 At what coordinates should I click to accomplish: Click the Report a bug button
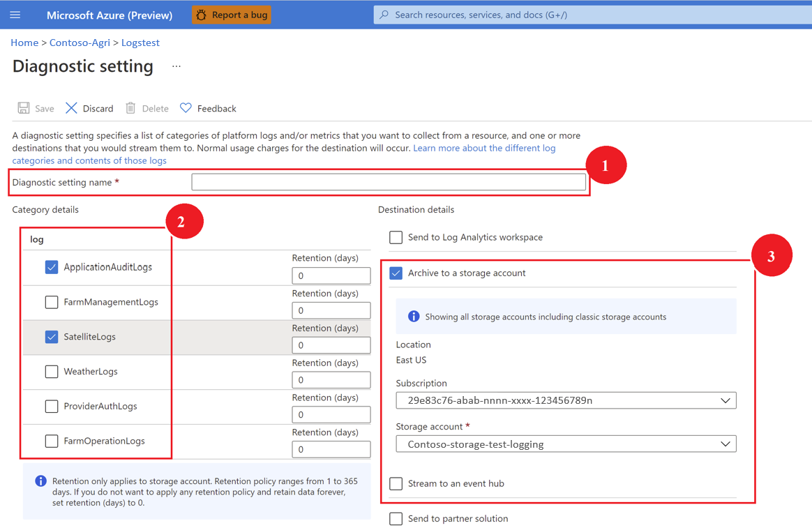[231, 14]
